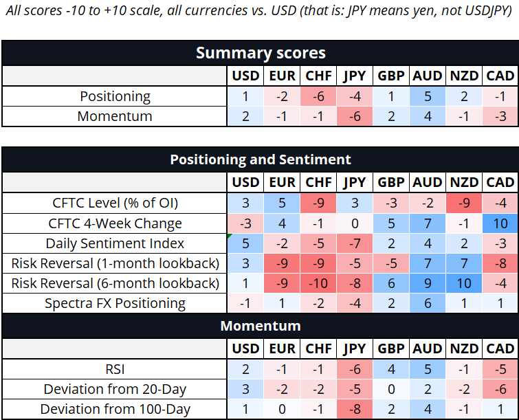Click Deviation from 100-Day row label
This screenshot has width=519, height=420.
coord(115,409)
